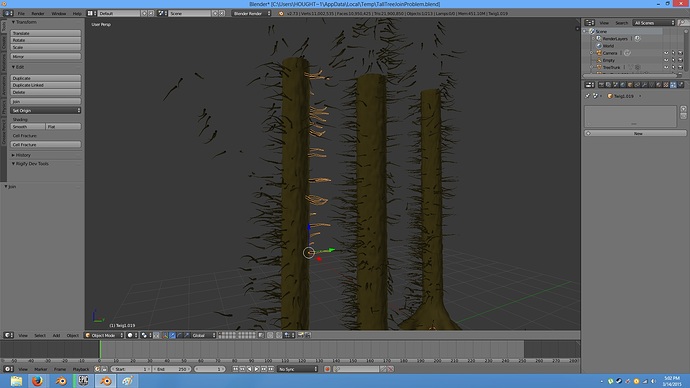Open the Modifiers wrench tab icon
The width and height of the screenshot is (690, 388).
click(x=644, y=84)
